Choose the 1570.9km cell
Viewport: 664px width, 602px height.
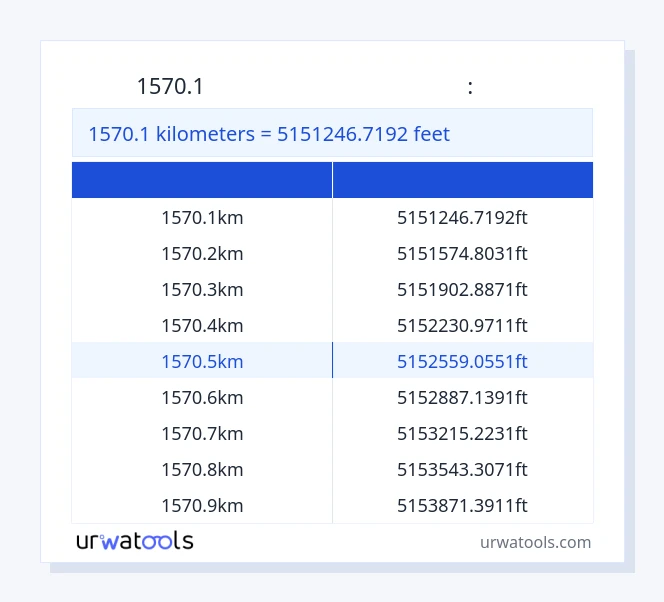click(x=202, y=505)
